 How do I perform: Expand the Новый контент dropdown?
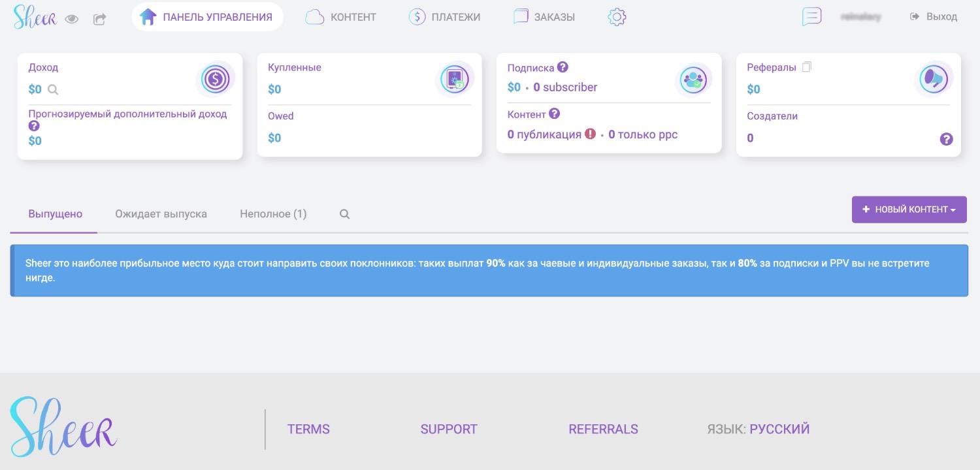coord(909,210)
